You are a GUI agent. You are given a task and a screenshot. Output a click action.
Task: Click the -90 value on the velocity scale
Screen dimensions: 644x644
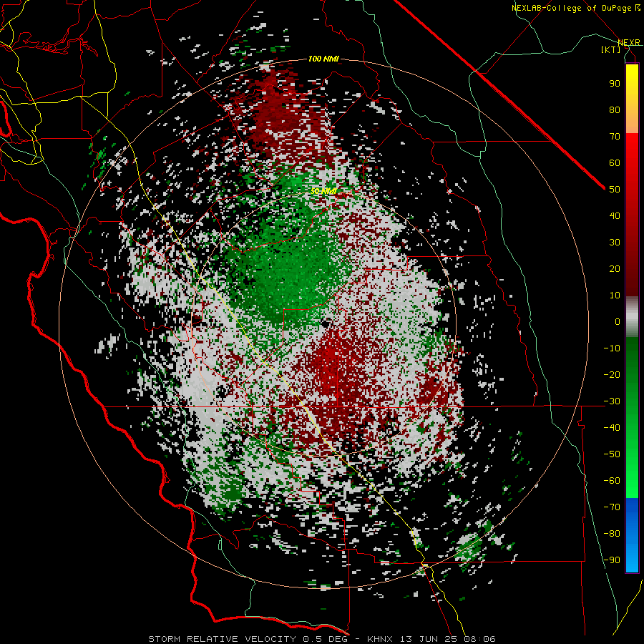(x=612, y=560)
